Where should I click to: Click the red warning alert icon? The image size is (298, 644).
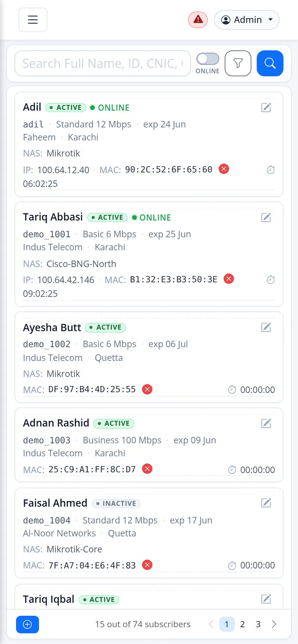[x=198, y=20]
